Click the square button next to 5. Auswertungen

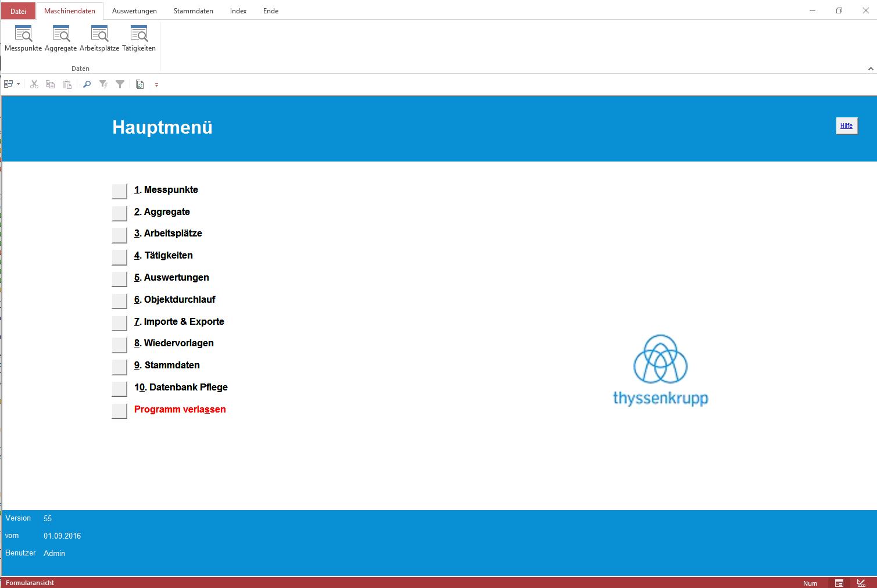click(119, 279)
